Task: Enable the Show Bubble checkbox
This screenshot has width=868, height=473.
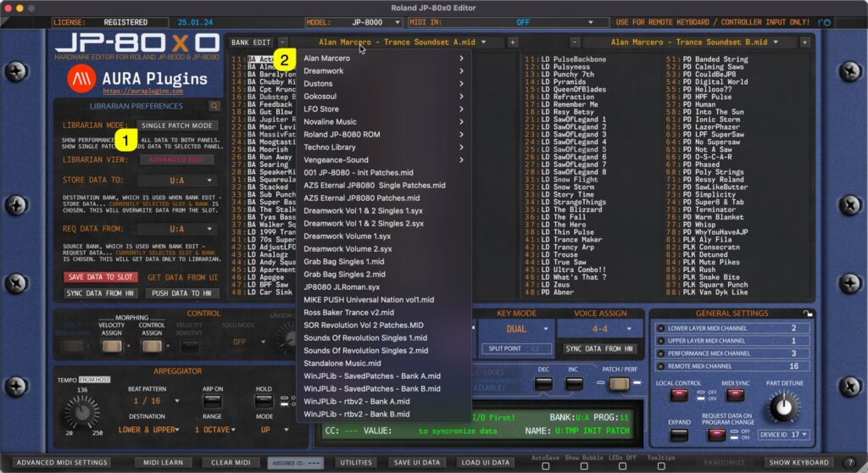Action: pos(584,466)
